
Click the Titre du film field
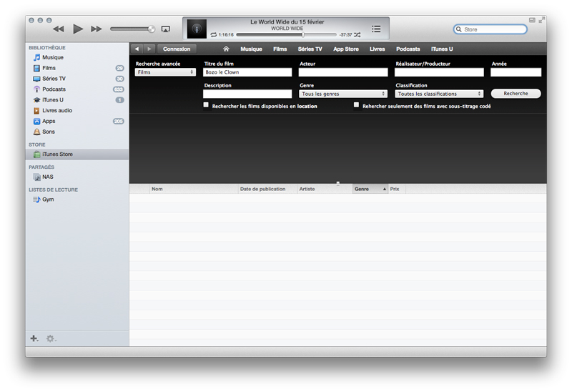tap(247, 72)
